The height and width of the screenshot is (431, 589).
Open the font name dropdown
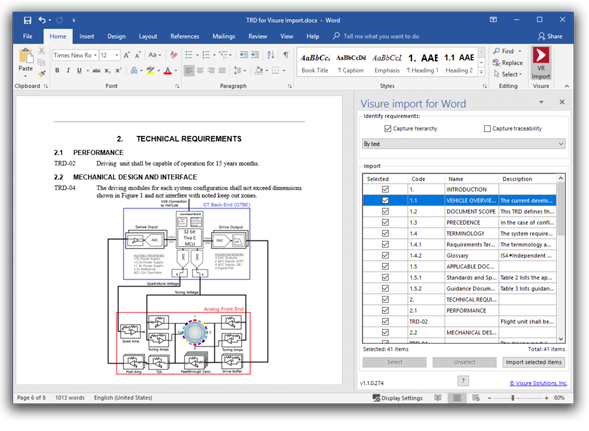[95, 55]
